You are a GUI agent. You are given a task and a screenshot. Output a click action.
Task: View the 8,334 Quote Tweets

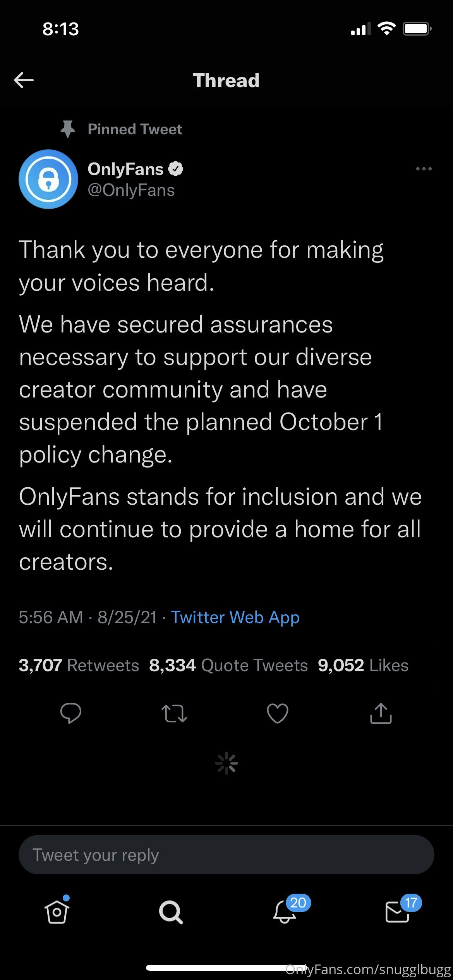coord(228,665)
